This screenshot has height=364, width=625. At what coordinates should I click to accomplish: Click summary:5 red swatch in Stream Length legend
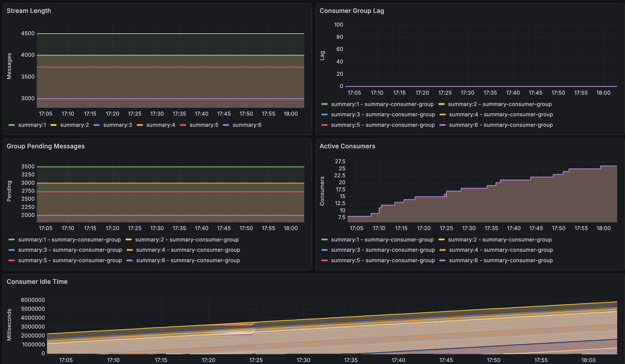click(183, 125)
